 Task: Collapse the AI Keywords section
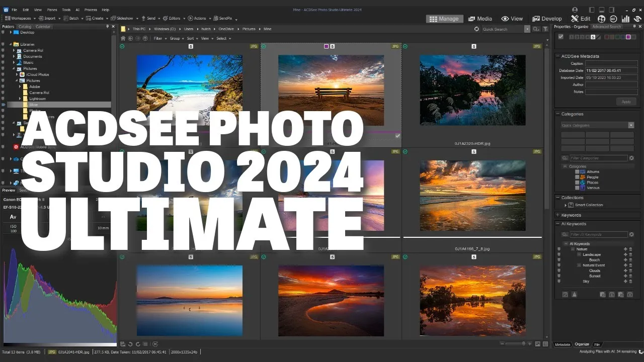pos(558,224)
